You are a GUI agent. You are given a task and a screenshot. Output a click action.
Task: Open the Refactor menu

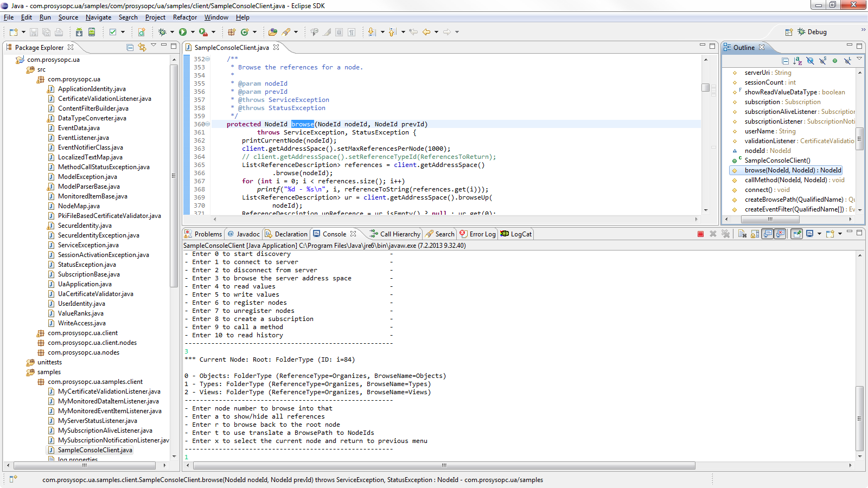pos(184,17)
